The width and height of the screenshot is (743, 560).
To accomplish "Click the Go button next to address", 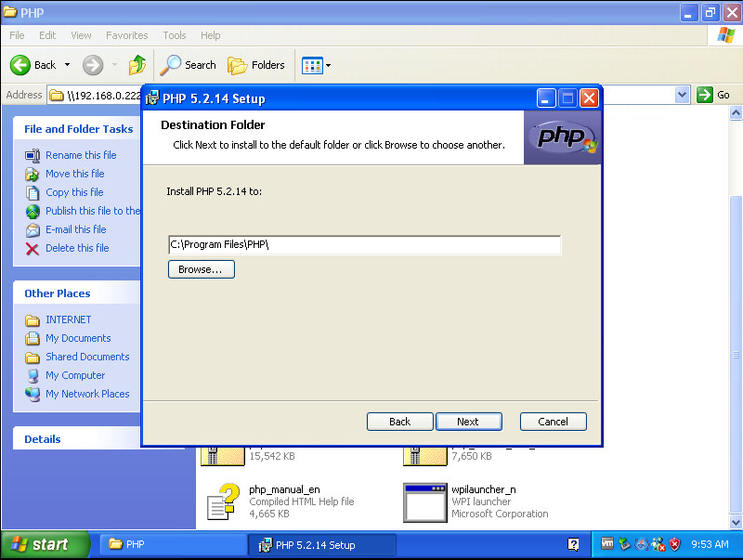I will click(713, 95).
